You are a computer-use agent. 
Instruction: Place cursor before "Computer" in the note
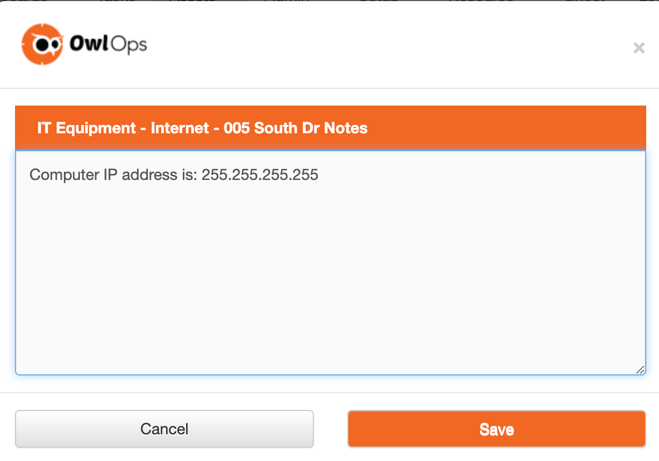point(30,175)
